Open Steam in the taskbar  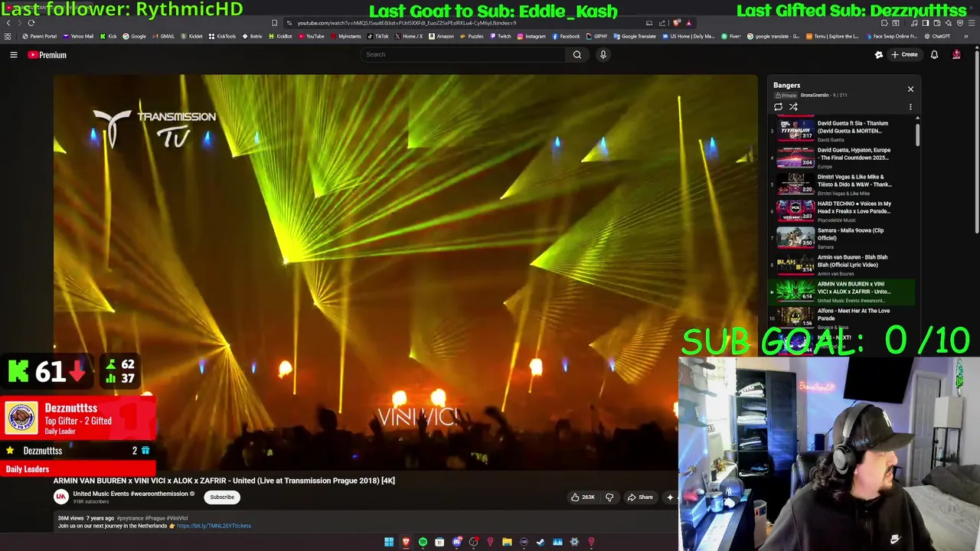point(541,543)
